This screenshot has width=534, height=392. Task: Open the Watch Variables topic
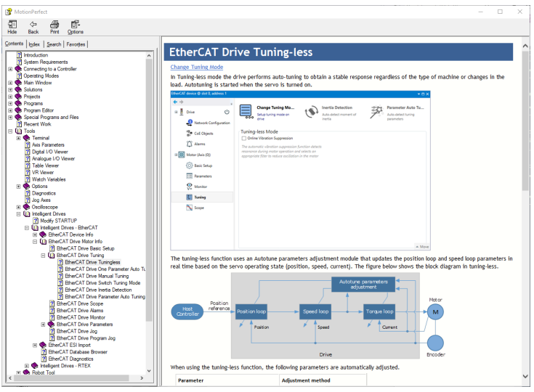[49, 179]
